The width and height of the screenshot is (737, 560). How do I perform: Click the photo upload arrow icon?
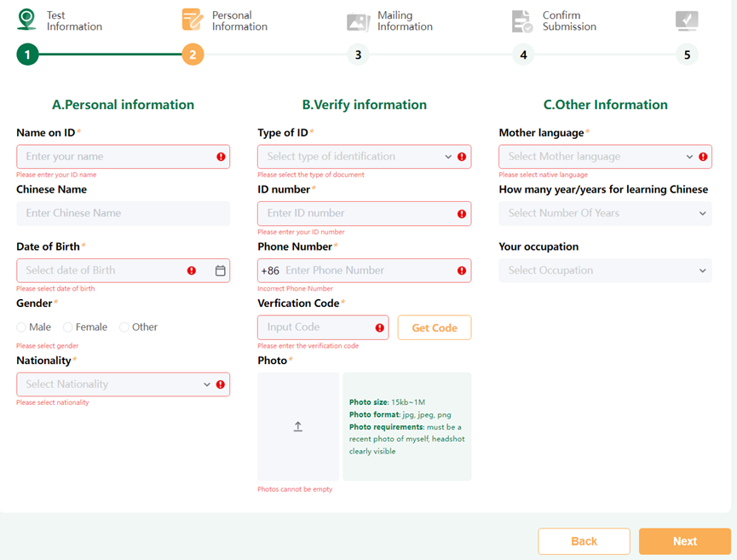[x=298, y=426]
